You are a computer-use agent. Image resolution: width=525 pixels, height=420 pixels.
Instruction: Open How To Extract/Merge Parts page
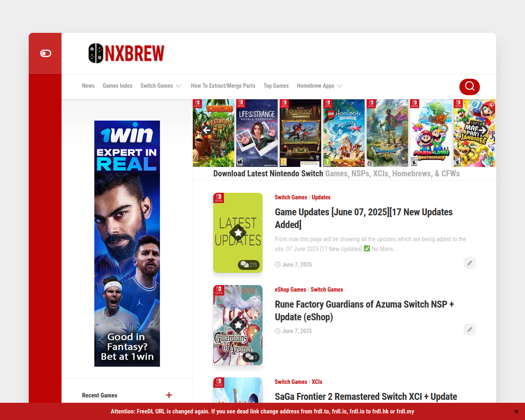(223, 86)
